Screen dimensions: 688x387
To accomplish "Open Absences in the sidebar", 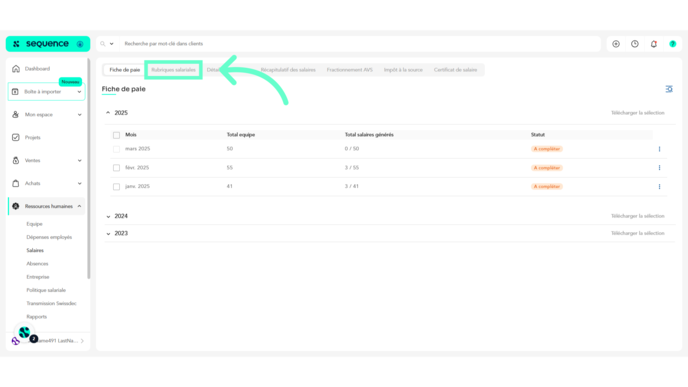I will (x=37, y=264).
